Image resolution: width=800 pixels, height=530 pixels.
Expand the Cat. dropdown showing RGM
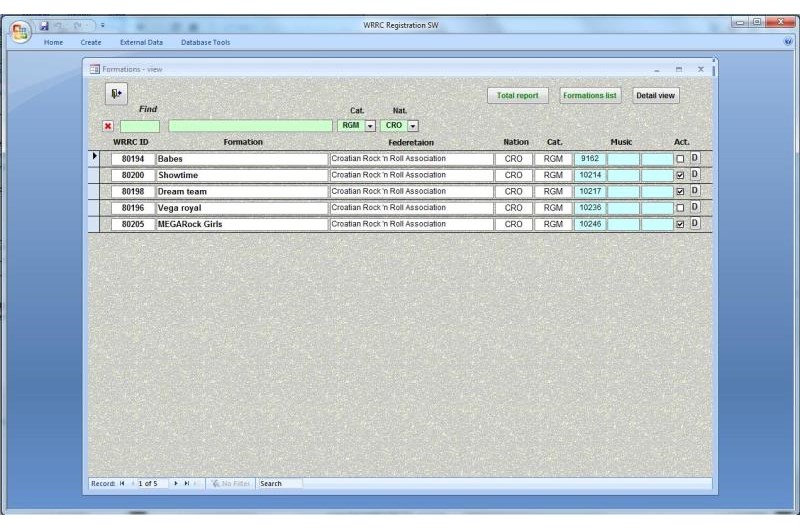[369, 126]
